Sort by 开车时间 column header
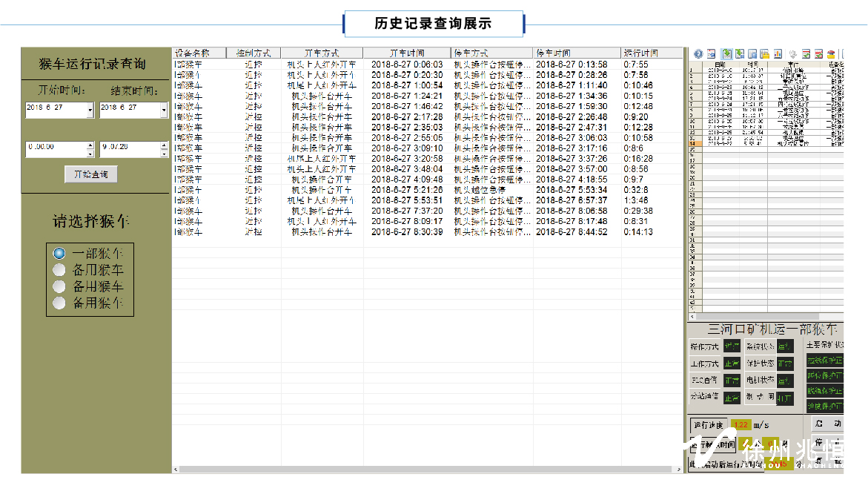This screenshot has width=868, height=477. tap(406, 53)
